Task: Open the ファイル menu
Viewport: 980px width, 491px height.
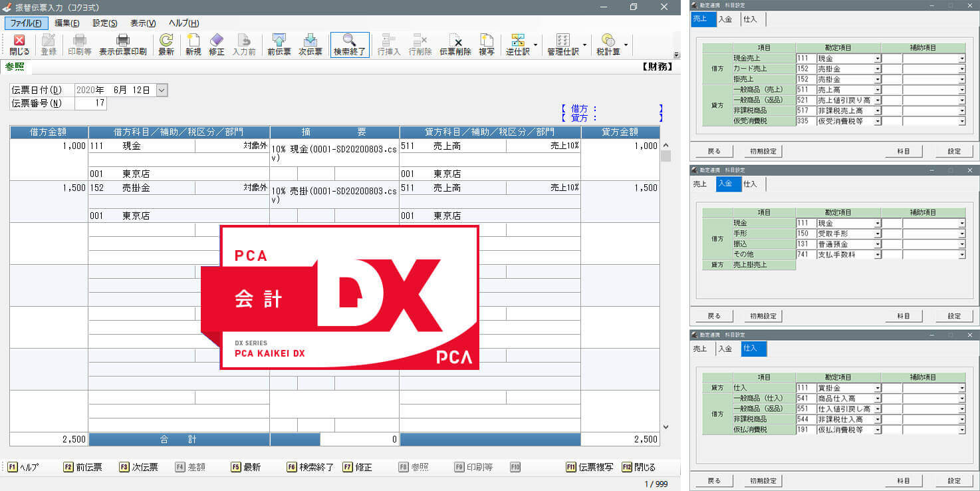Action: point(26,23)
